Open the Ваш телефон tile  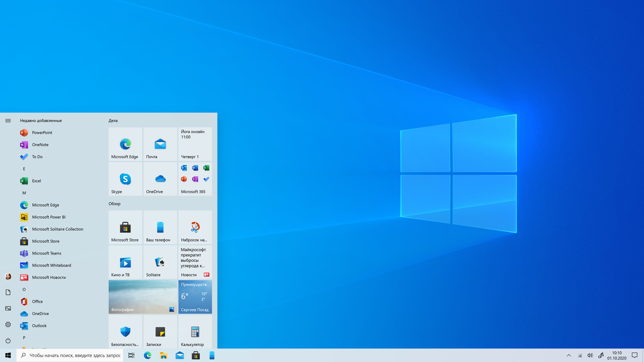tap(160, 227)
